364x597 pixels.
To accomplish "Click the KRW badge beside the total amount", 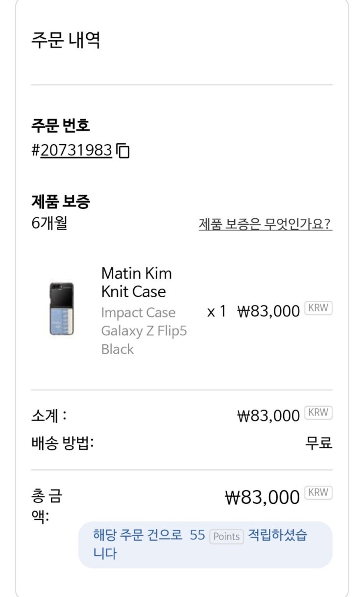I will coord(318,493).
